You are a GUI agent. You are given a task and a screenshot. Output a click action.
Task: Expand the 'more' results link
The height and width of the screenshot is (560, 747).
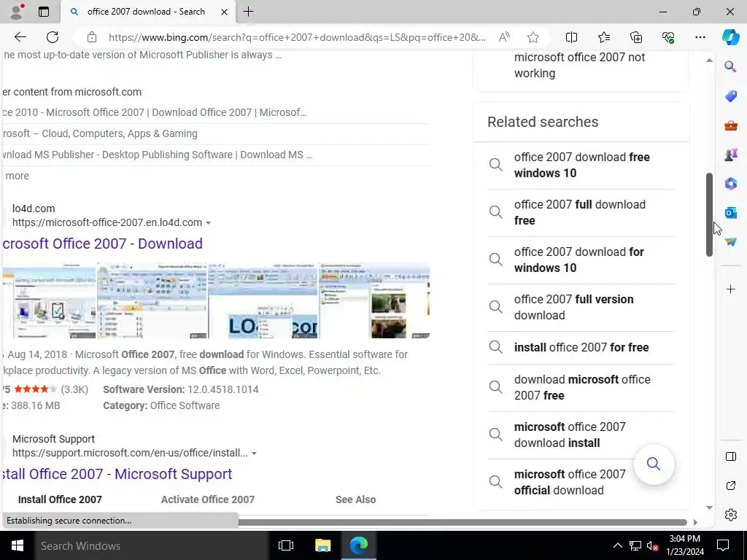pos(16,176)
